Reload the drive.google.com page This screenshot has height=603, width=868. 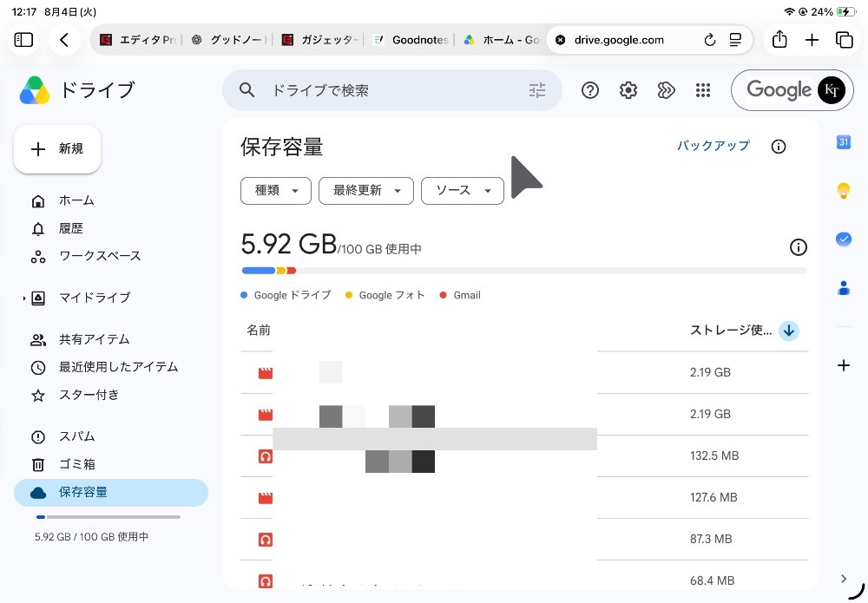pos(710,40)
